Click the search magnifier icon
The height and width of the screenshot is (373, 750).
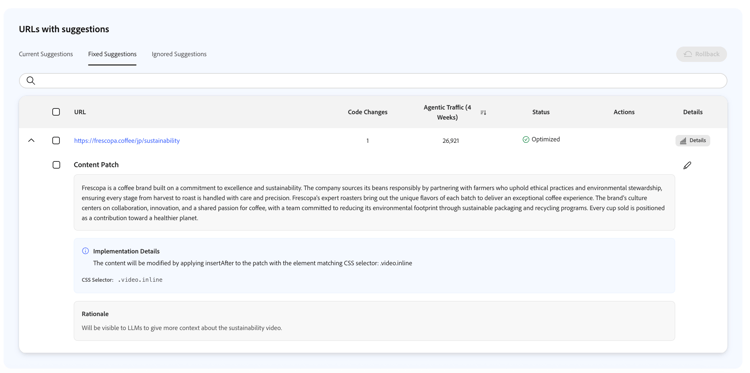point(31,80)
